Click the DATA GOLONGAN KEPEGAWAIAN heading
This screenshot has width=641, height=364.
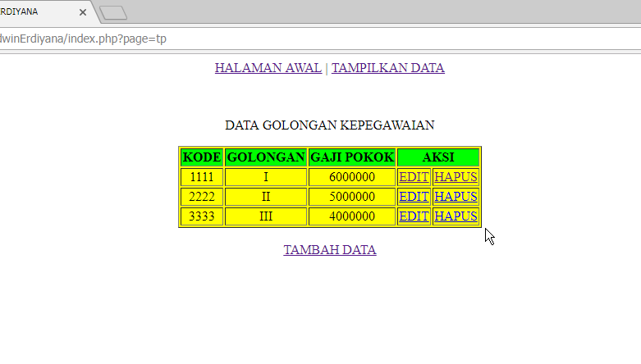pyautogui.click(x=330, y=125)
